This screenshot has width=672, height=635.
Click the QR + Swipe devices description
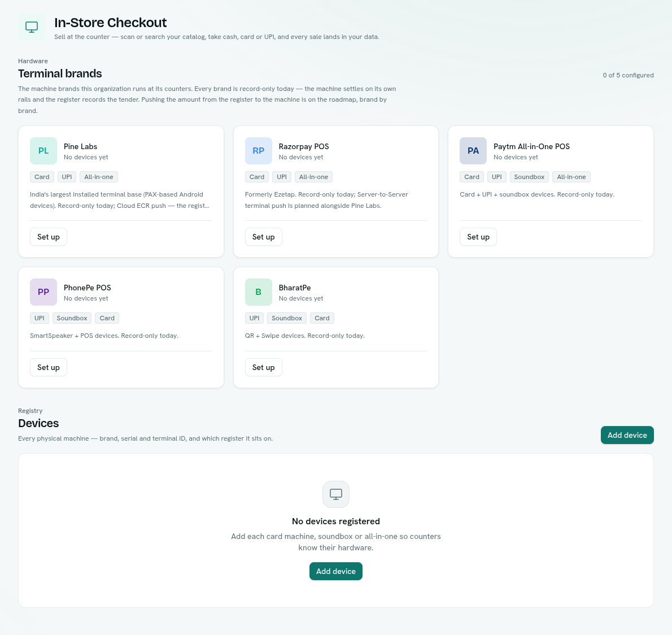click(x=305, y=336)
